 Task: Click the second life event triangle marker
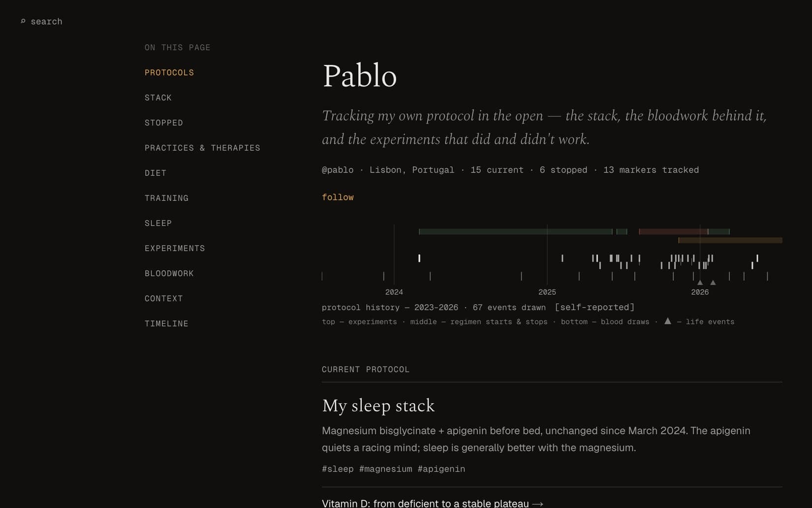713,283
